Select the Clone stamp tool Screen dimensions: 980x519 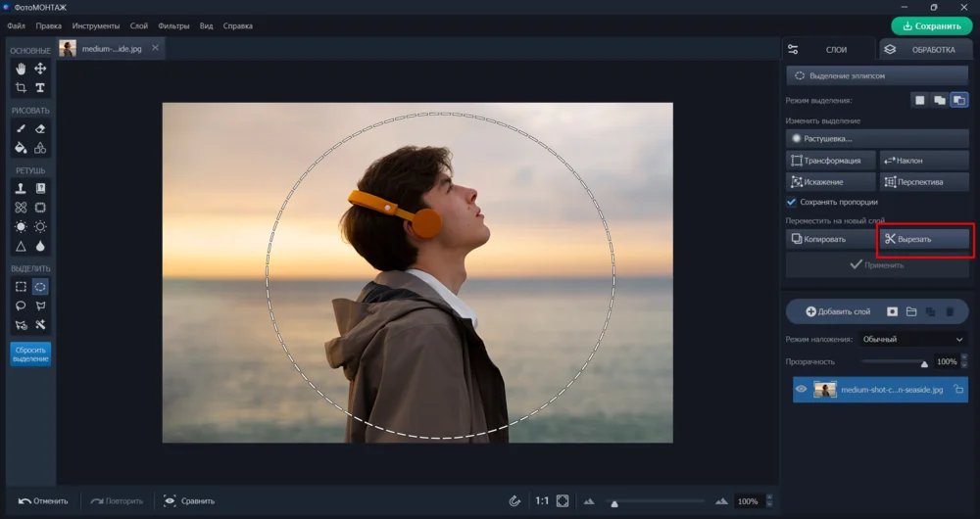[x=21, y=188]
